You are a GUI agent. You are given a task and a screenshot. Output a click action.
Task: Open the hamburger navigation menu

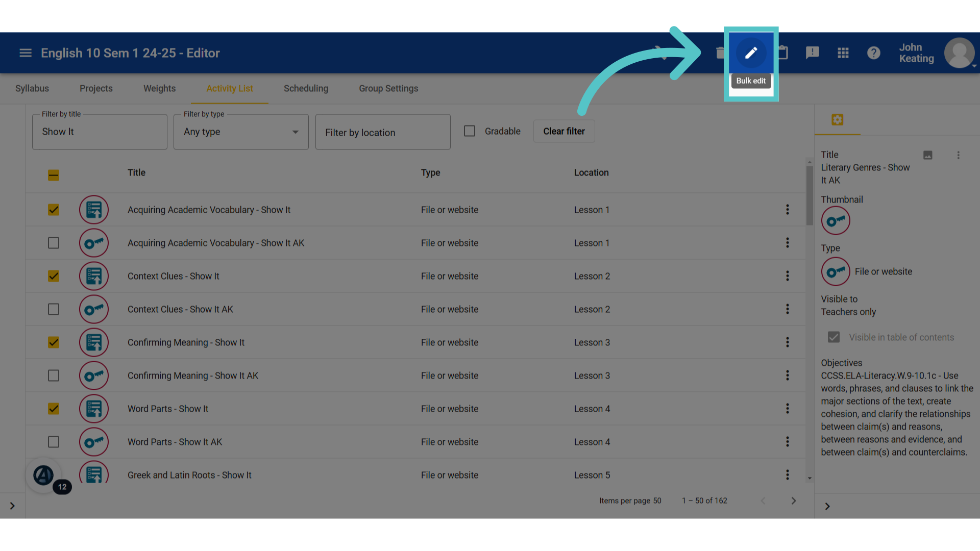[26, 53]
